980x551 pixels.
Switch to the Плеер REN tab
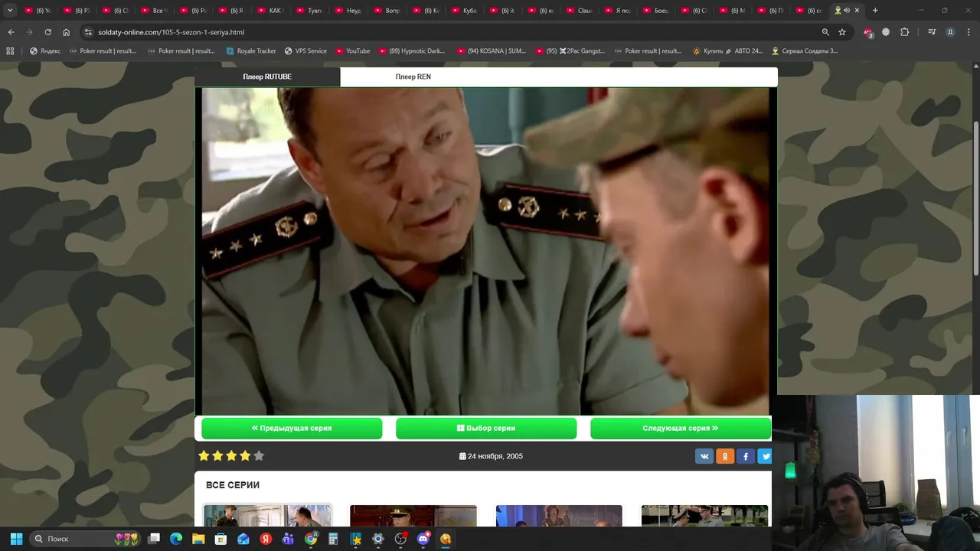pyautogui.click(x=413, y=77)
